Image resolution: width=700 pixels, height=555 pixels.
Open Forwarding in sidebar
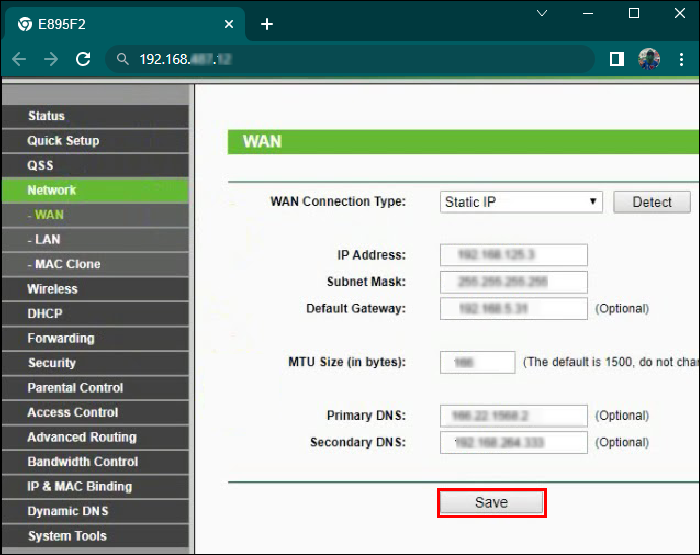(96, 338)
